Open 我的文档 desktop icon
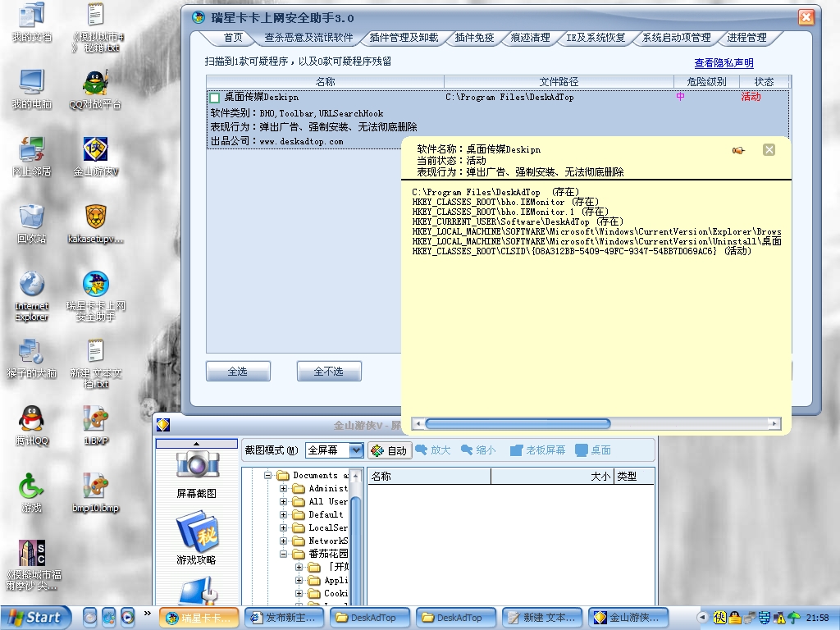 [x=32, y=22]
